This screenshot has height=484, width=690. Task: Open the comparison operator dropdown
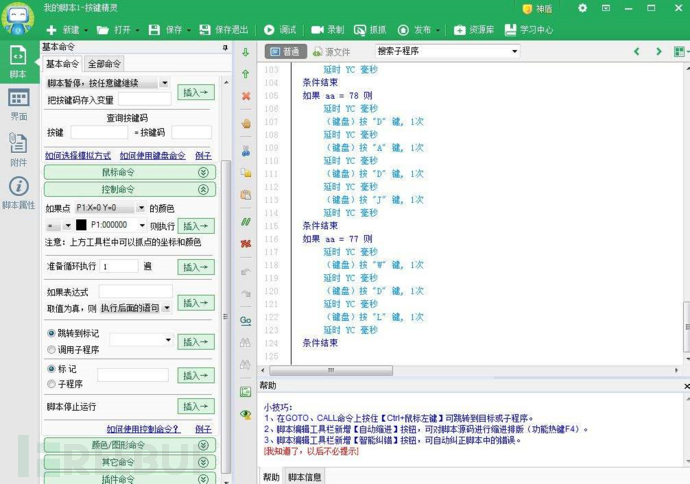pos(67,226)
